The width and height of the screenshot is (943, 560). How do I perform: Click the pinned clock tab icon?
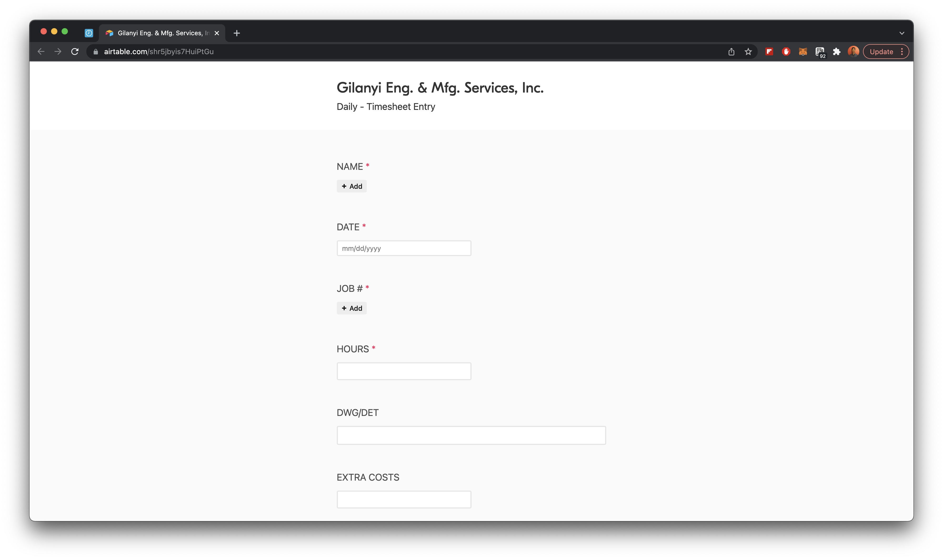click(x=89, y=33)
